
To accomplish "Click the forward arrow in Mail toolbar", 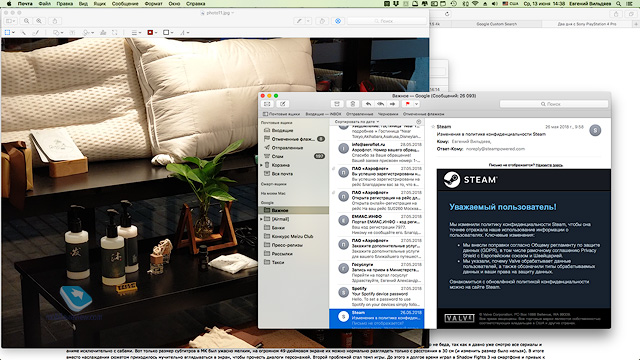I will [x=393, y=104].
